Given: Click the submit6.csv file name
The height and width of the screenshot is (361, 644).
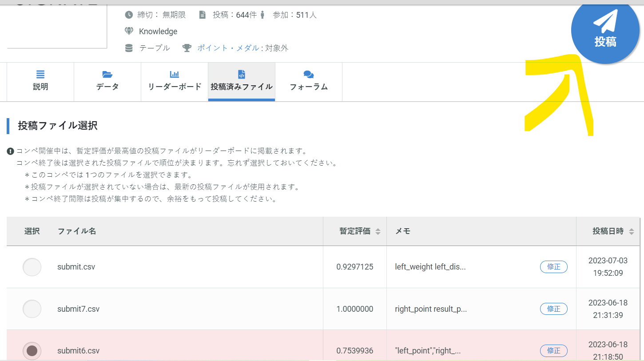Looking at the screenshot, I should [77, 350].
